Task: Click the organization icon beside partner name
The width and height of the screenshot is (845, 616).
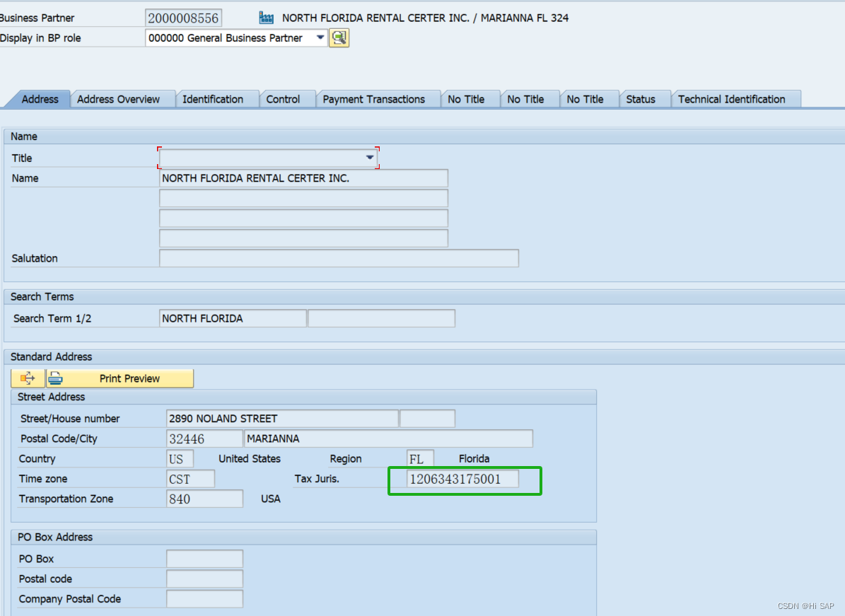Action: point(266,18)
